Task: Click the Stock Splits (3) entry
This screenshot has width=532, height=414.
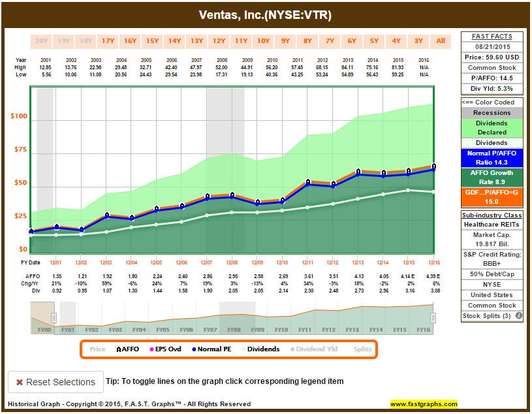Action: pyautogui.click(x=486, y=315)
